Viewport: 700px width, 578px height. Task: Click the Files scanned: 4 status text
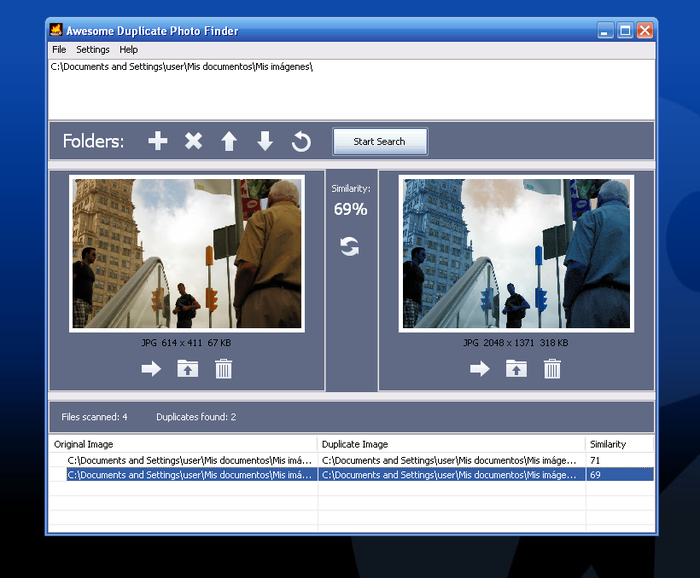(94, 417)
